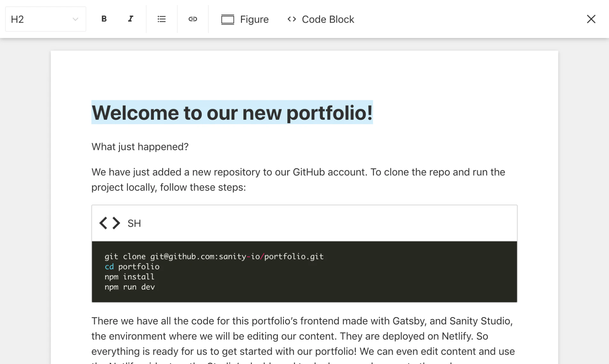The image size is (609, 364).
Task: Click the 'npm install' code line
Action: pyautogui.click(x=129, y=277)
